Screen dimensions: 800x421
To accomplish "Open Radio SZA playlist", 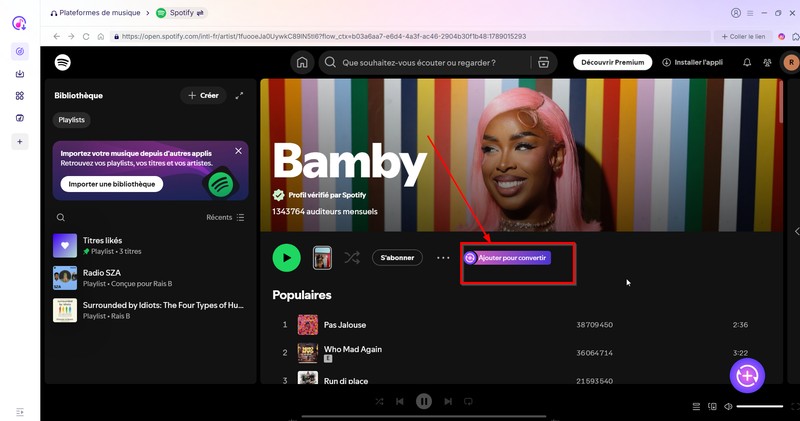I will click(x=150, y=278).
